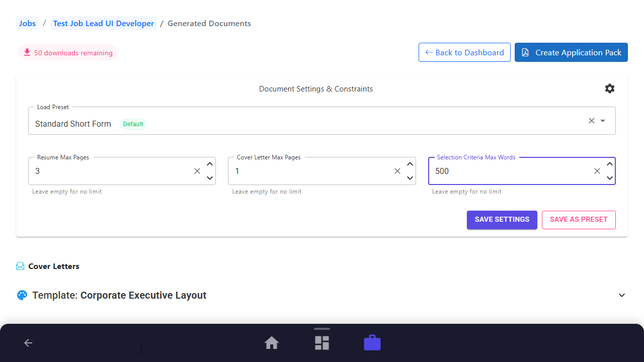
Task: Click the Cover Letters envelope icon
Action: tap(20, 266)
